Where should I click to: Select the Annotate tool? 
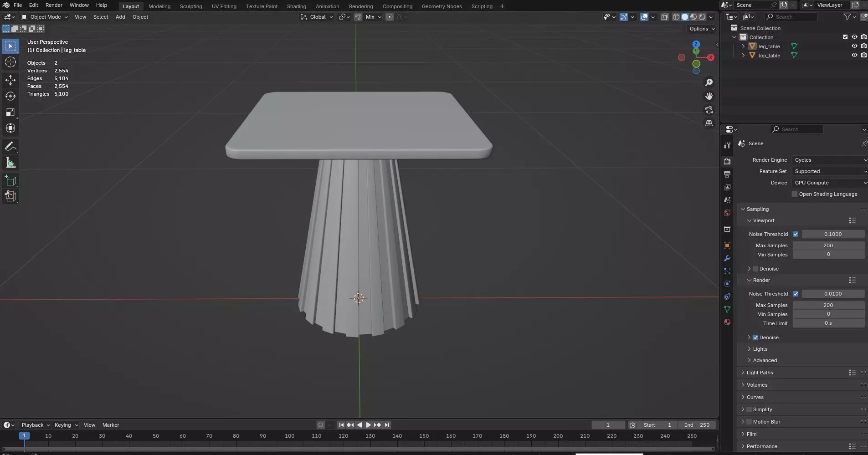(10, 147)
